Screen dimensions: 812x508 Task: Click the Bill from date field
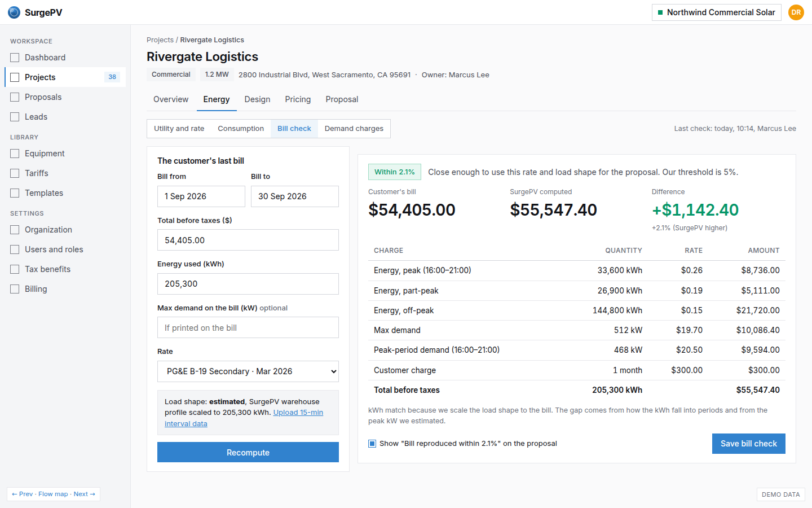201,196
